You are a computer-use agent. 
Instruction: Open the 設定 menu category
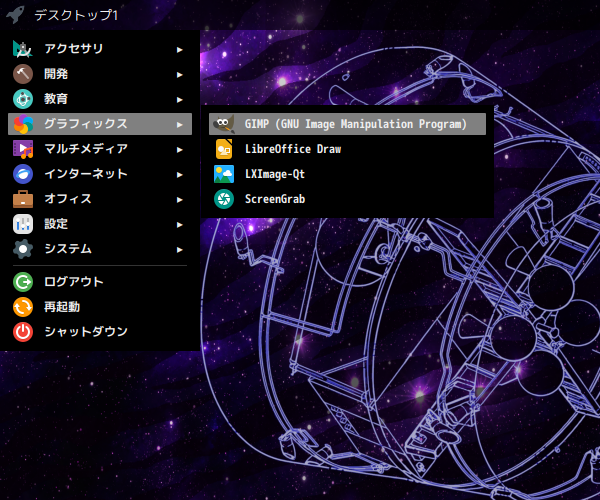pyautogui.click(x=100, y=224)
